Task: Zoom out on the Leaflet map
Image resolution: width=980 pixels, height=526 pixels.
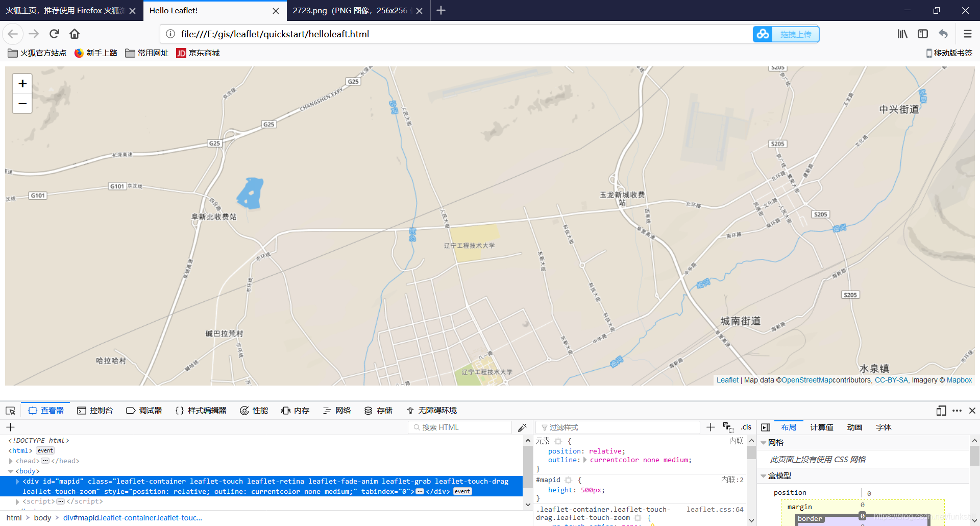Action: (x=22, y=104)
